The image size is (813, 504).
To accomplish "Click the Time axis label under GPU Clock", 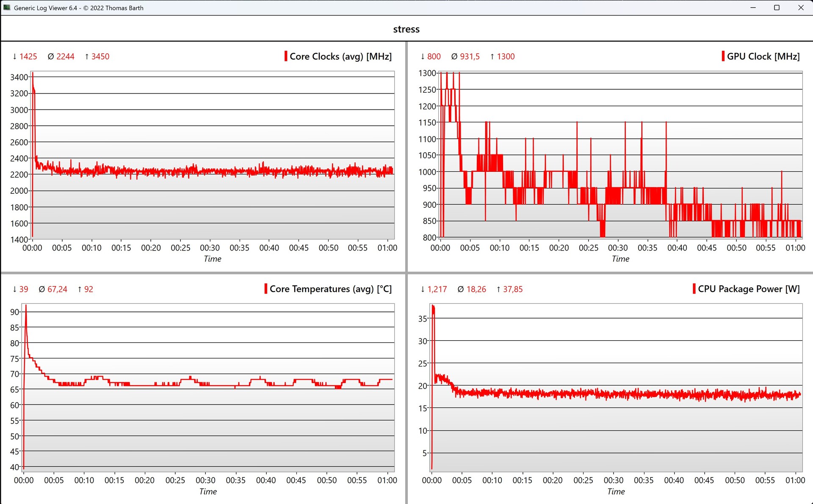I will [620, 259].
